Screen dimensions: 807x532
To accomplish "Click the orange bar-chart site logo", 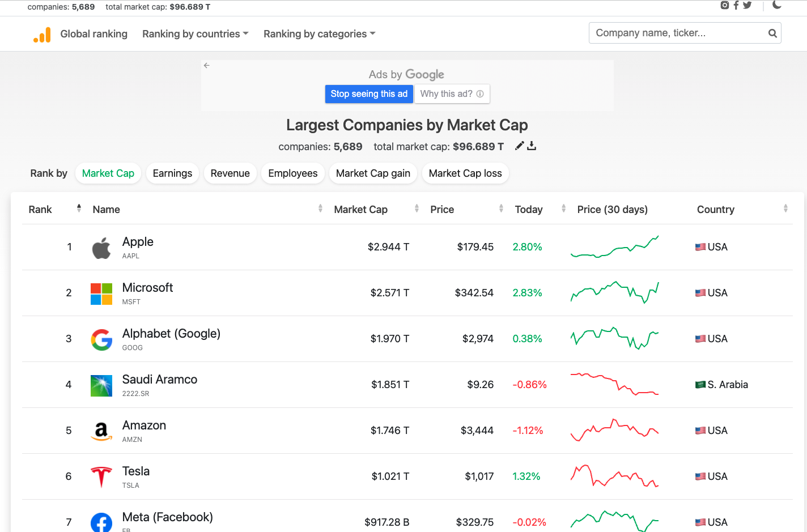I will pos(42,35).
